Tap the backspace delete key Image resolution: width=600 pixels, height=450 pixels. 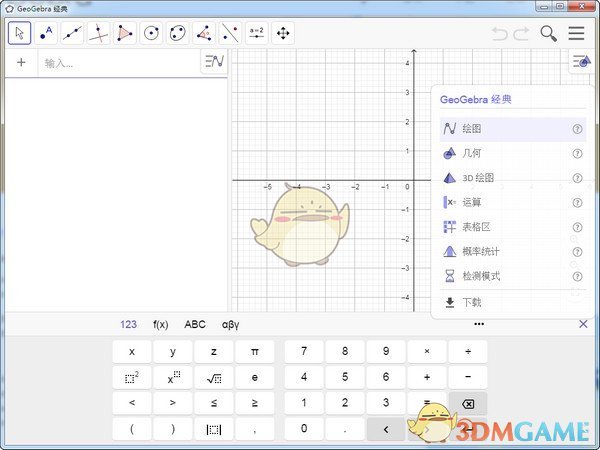point(468,403)
